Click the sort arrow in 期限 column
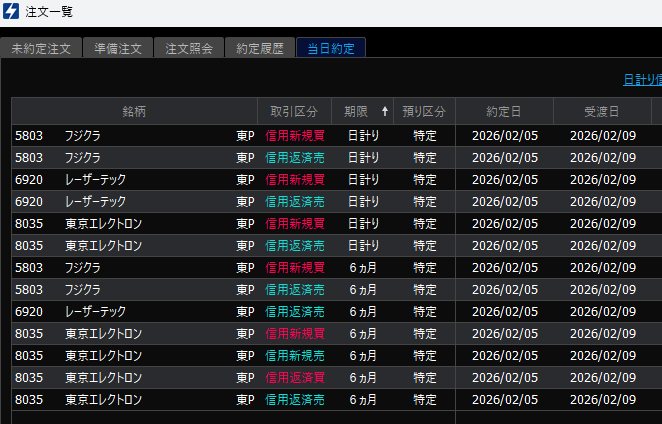This screenshot has height=424, width=662. [x=385, y=111]
